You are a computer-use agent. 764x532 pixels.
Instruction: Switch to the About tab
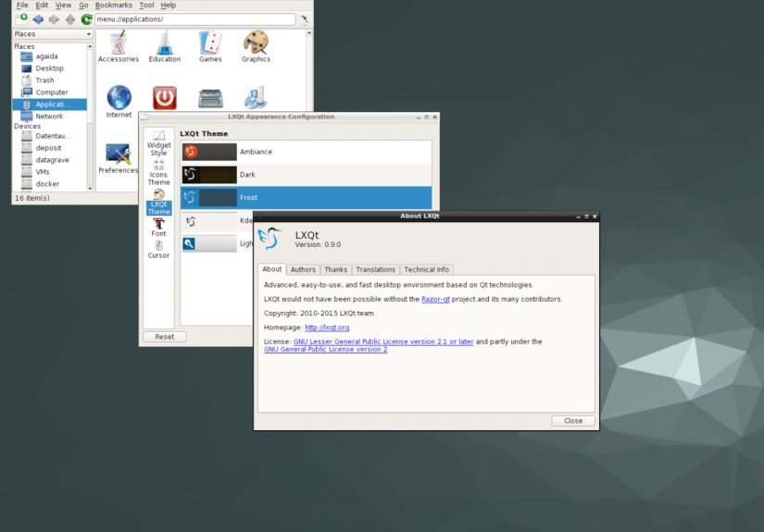(x=272, y=269)
